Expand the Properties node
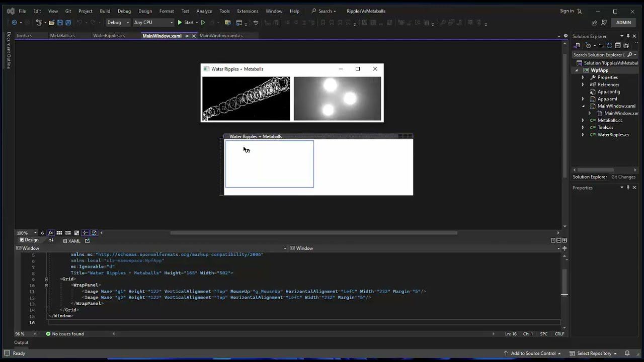Viewport: 644px width, 362px height. [x=583, y=77]
